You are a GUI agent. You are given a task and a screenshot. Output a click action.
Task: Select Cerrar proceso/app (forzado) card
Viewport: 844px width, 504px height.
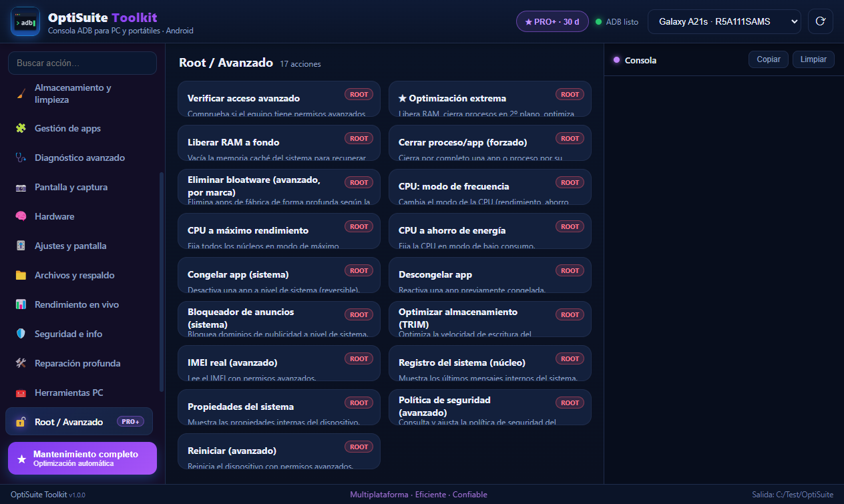pyautogui.click(x=490, y=143)
